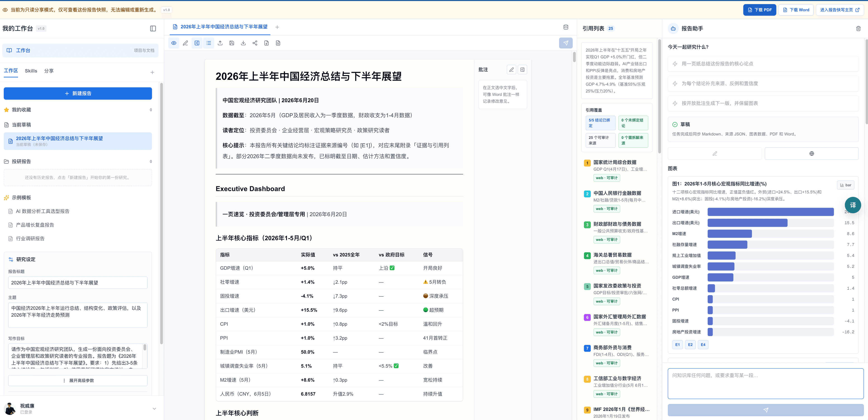Open user menu chevron beside 祝威廉
The width and height of the screenshot is (868, 420).
click(154, 408)
